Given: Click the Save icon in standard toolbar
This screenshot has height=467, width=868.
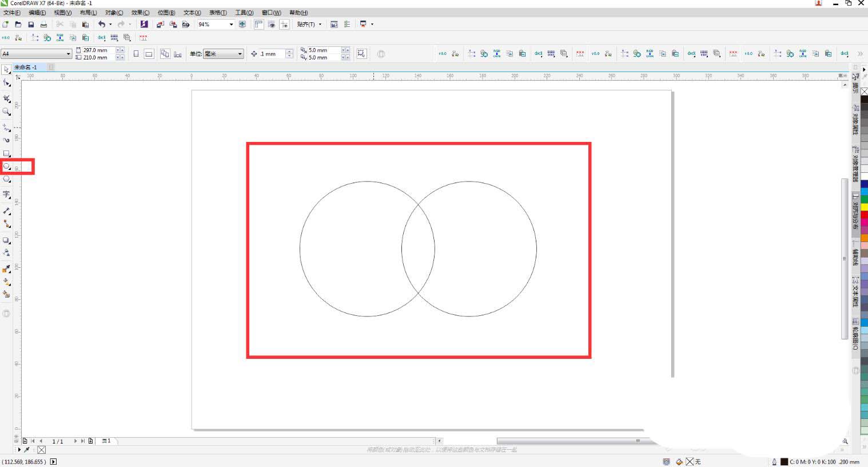Looking at the screenshot, I should click(31, 25).
